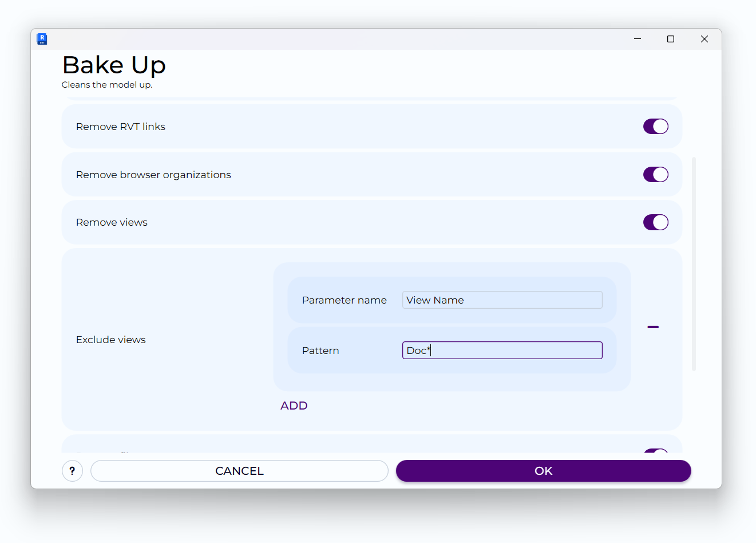Click the Pattern label text
The image size is (756, 543).
320,351
